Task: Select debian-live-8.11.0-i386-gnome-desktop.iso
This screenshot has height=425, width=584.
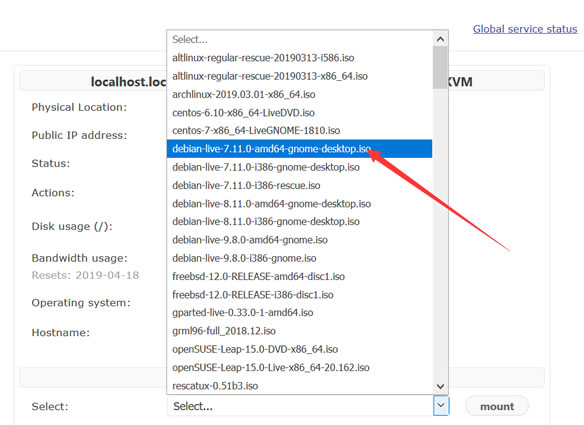Action: click(299, 221)
